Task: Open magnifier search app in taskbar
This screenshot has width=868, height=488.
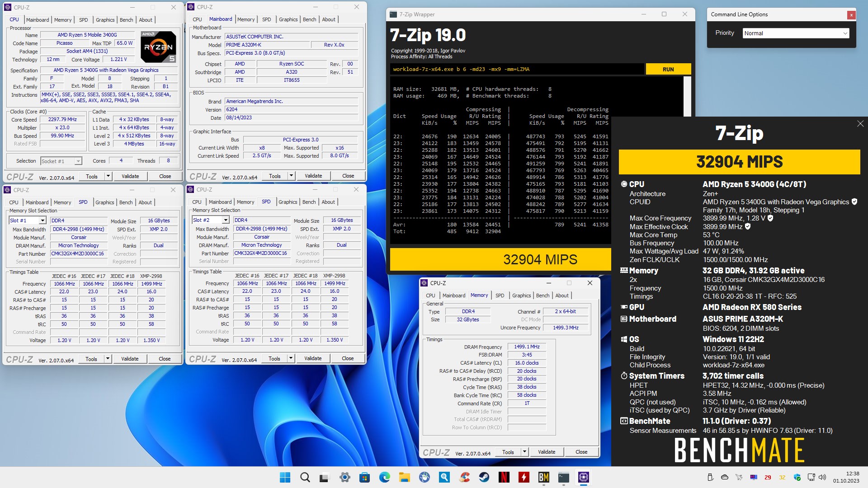Action: [x=444, y=477]
